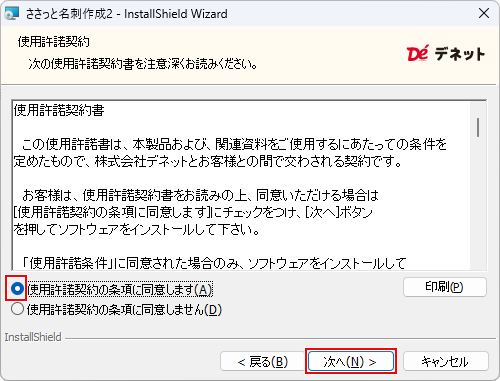500x381 pixels.
Task: Click the line starting この使用許諾書は
Action: 234,144
